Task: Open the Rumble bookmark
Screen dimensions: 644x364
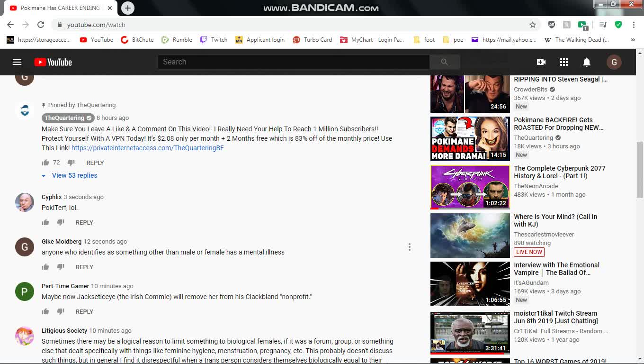Action: [177, 40]
